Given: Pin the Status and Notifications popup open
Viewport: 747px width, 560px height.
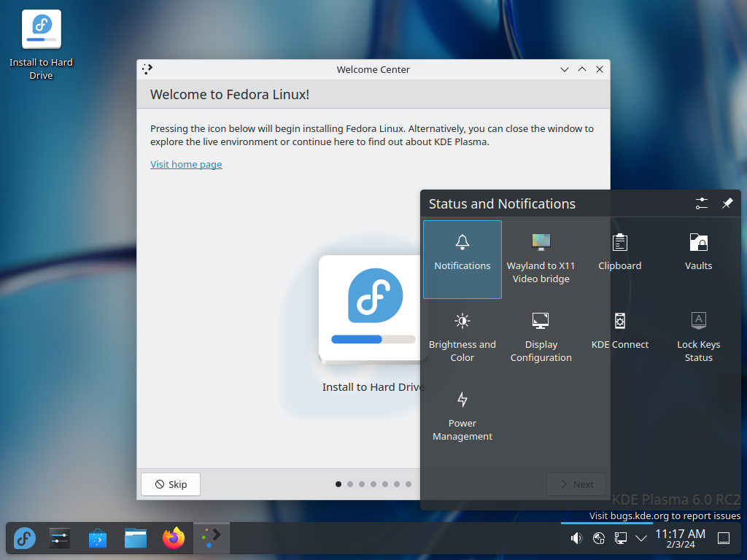Looking at the screenshot, I should click(x=727, y=203).
